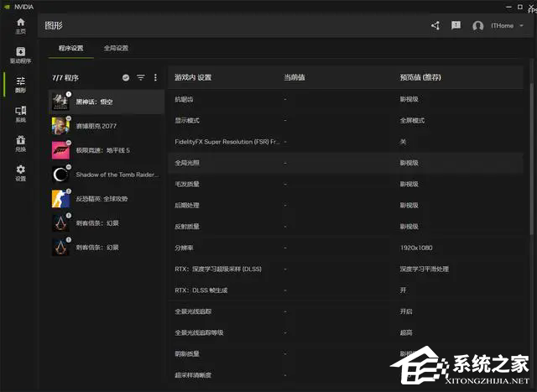This screenshot has width=537, height=392.
Task: Click the 开启 value for 全景光线追踪
Action: (x=406, y=311)
